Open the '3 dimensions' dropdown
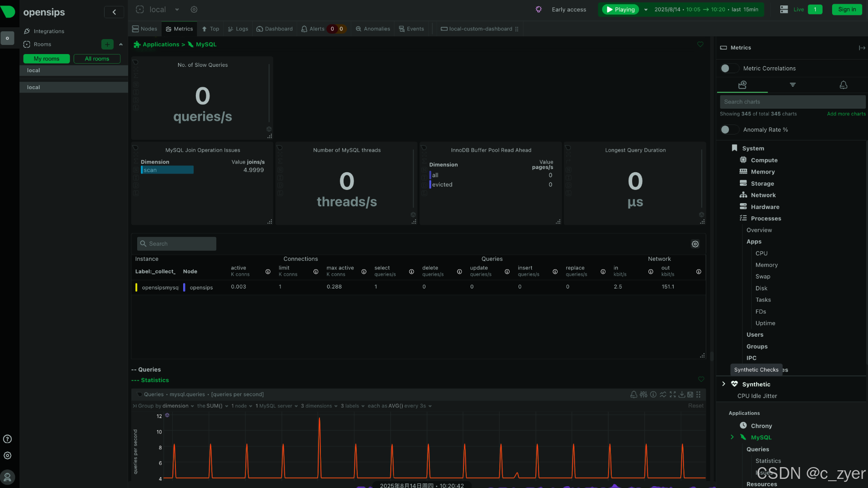Image resolution: width=868 pixels, height=488 pixels. 319,406
